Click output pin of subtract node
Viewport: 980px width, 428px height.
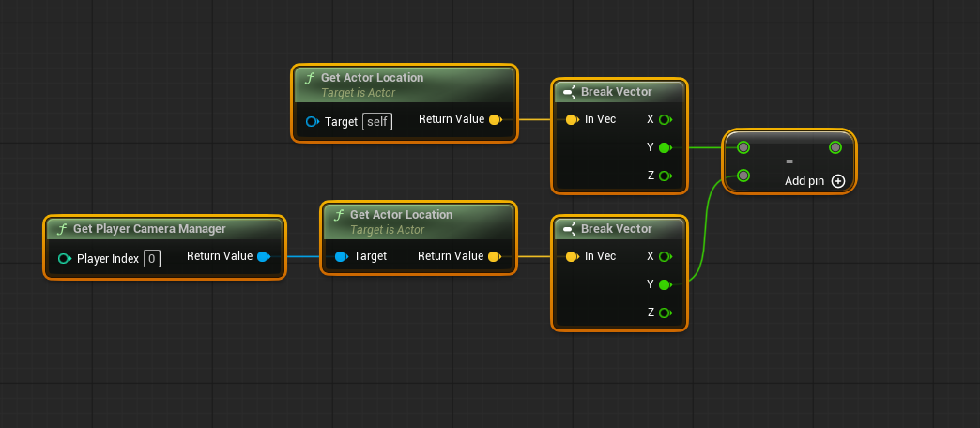835,147
